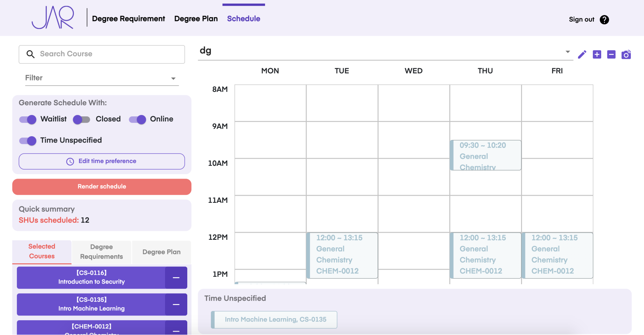
Task: Focus the Search Course field
Action: (108, 54)
